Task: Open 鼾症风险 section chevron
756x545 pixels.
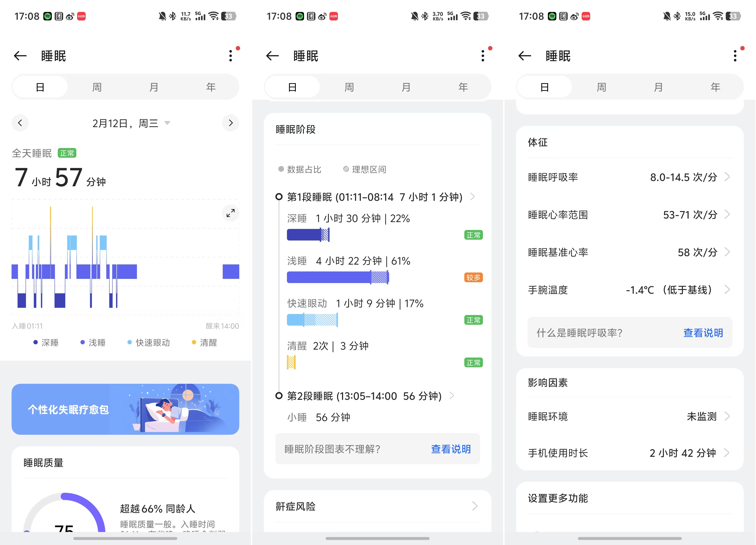Action: (475, 506)
